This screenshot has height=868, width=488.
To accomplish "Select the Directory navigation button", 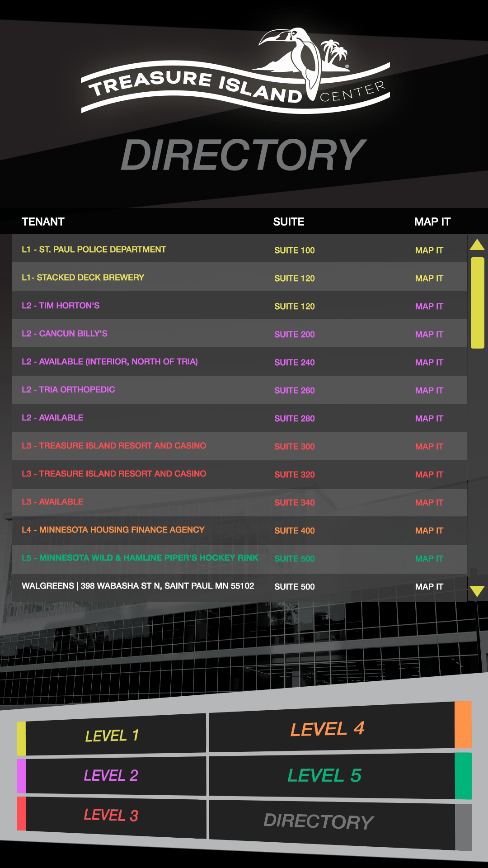I will point(319,821).
